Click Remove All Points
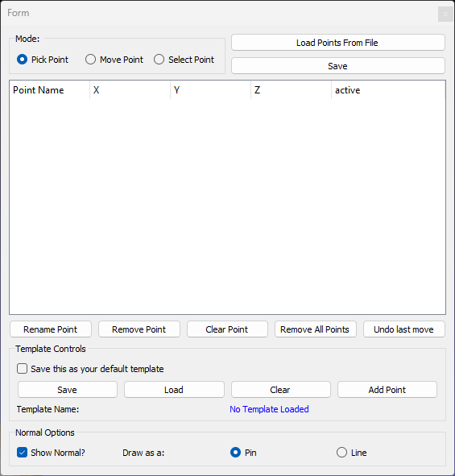 316,329
